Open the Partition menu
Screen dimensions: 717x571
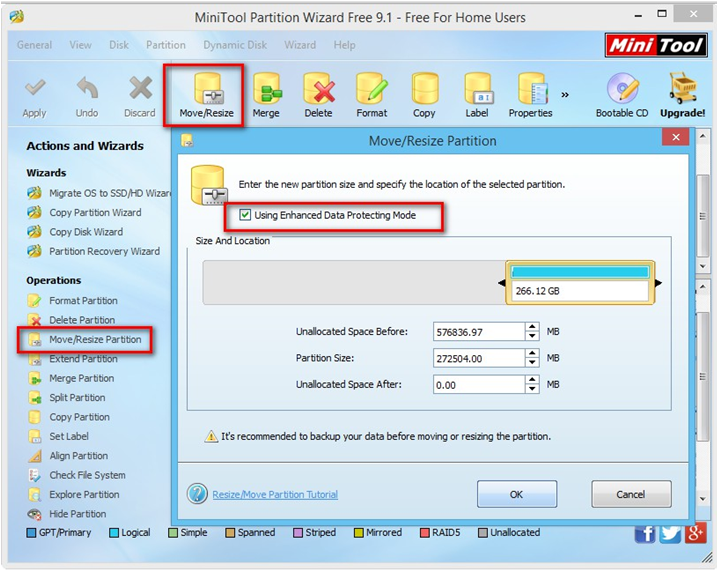tap(166, 45)
